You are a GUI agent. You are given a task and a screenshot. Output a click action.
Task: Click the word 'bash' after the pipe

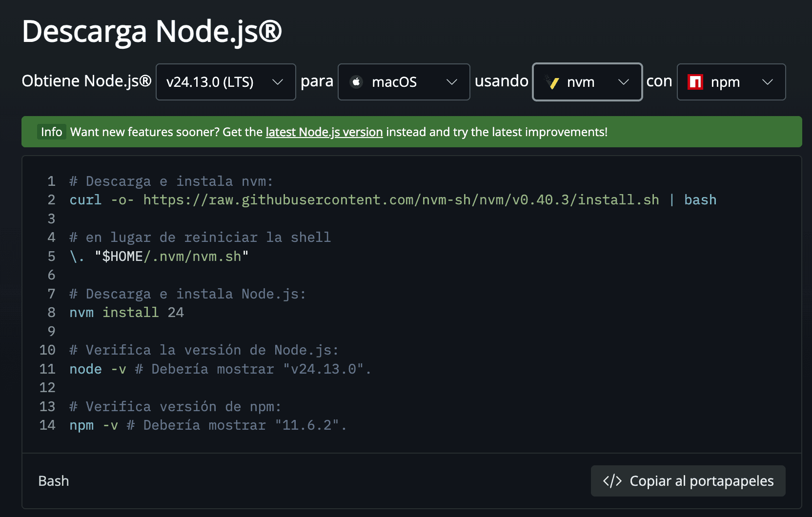click(700, 200)
